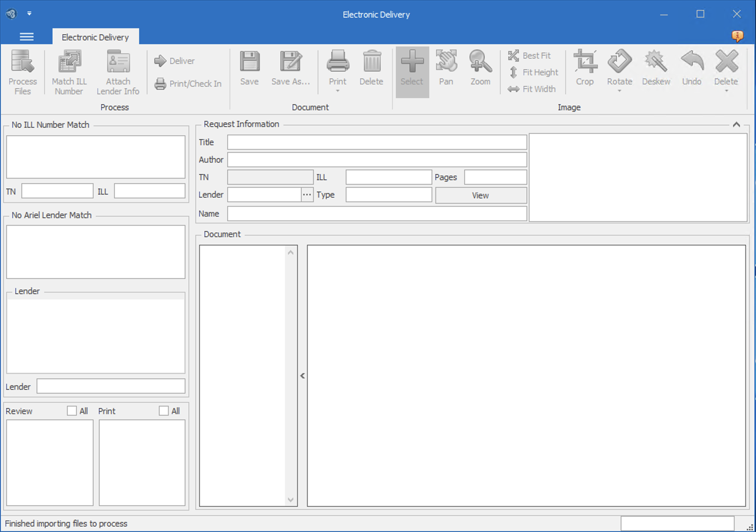Click the Process Files icon
756x532 pixels.
[x=22, y=71]
